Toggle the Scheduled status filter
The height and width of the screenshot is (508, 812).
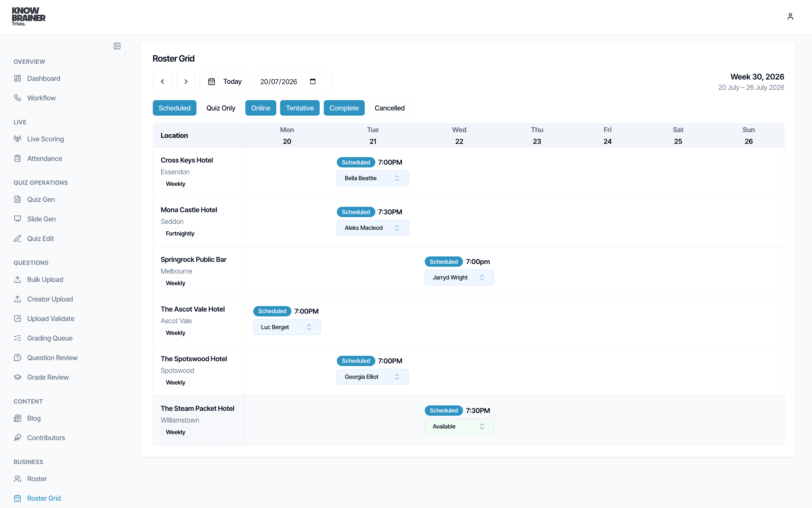click(174, 108)
